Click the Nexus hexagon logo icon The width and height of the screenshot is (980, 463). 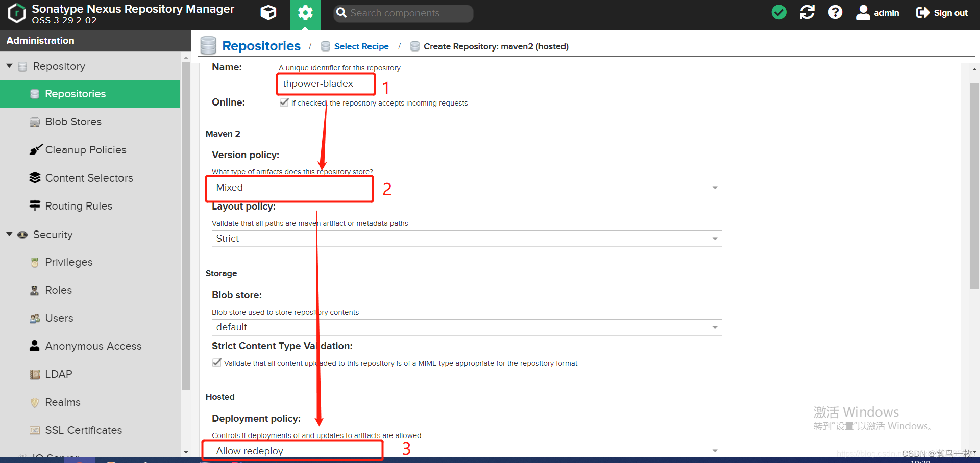click(16, 13)
